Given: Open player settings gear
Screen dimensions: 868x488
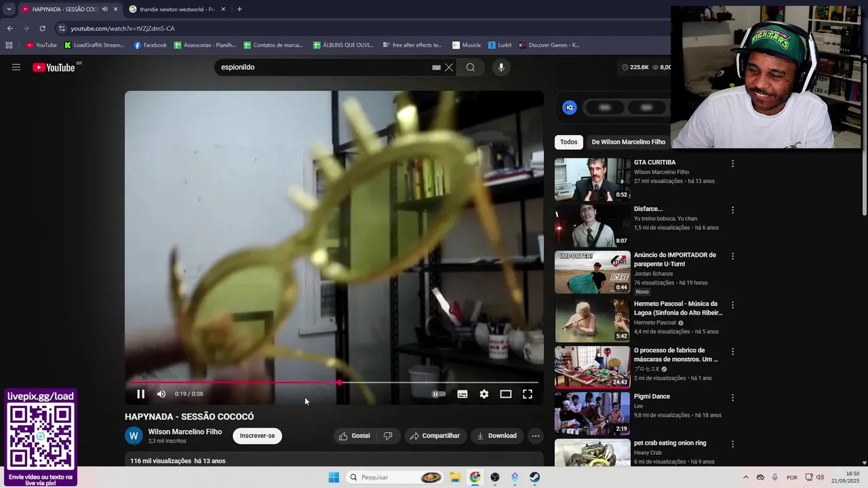Looking at the screenshot, I should coord(484,394).
